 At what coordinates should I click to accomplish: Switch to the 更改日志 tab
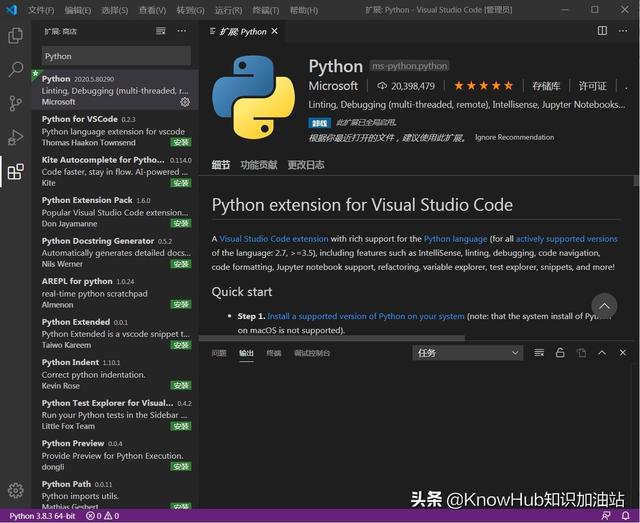point(306,165)
